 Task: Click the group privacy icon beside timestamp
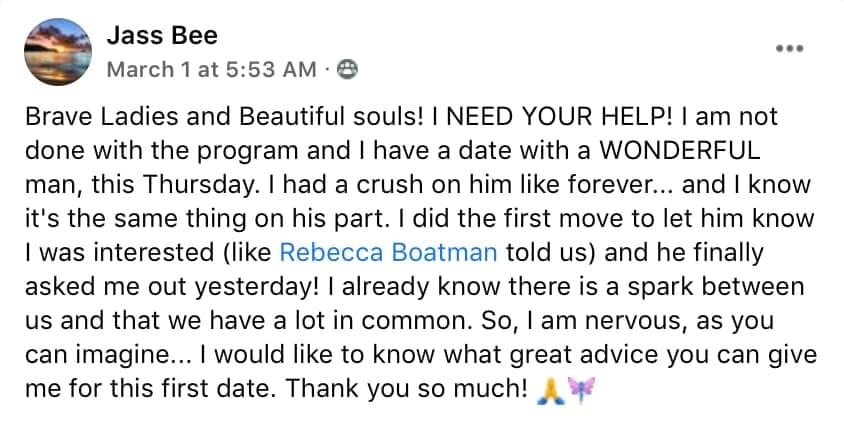tap(349, 69)
